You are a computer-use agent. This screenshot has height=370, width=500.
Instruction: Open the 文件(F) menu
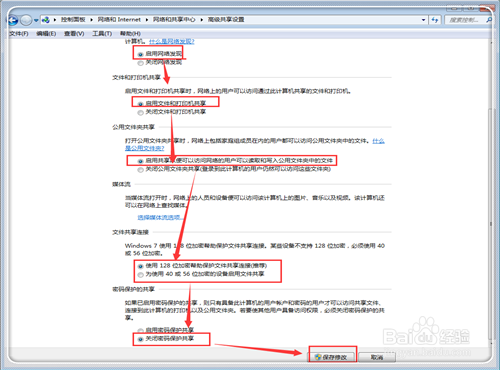(19, 33)
